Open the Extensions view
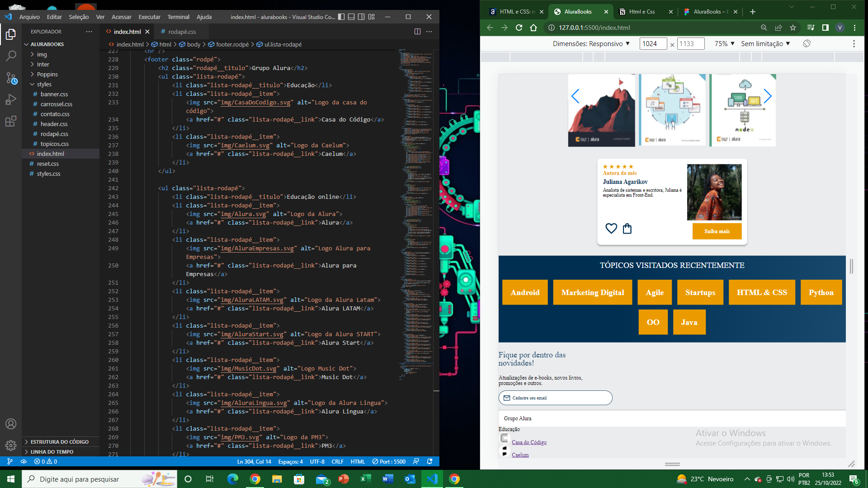The image size is (868, 488). pyautogui.click(x=11, y=121)
